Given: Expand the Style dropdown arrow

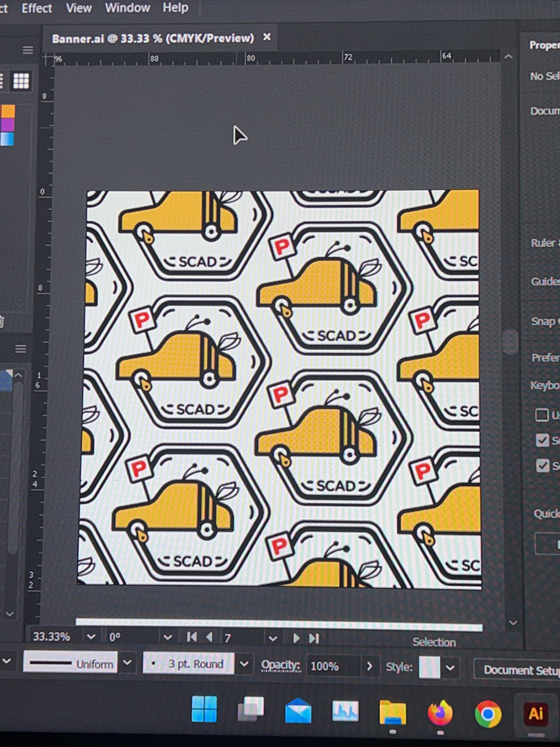Looking at the screenshot, I should 450,668.
